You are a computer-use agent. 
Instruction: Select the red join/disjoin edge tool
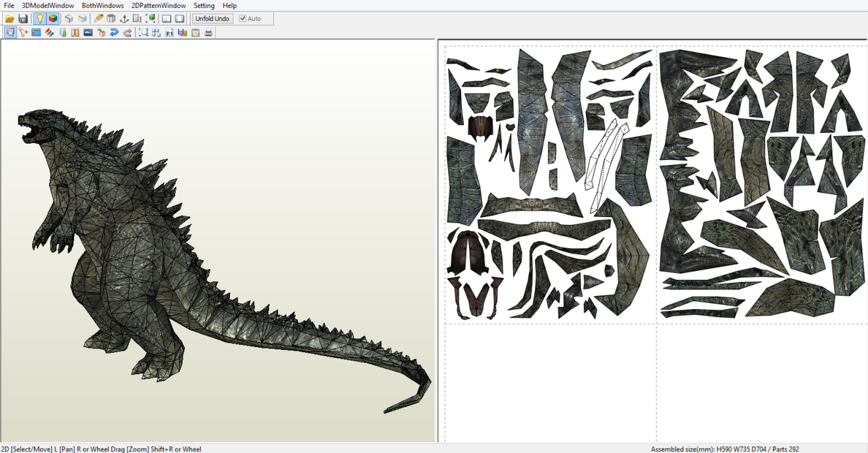(x=23, y=33)
